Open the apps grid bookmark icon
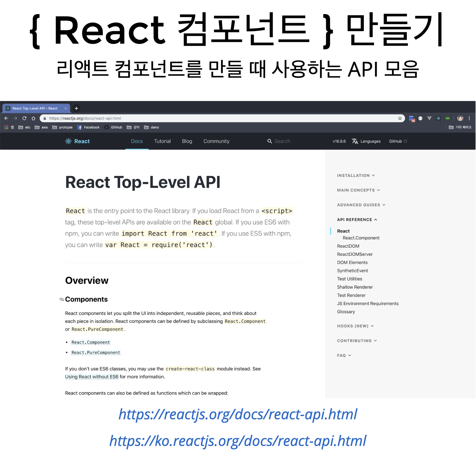 pos(6,127)
